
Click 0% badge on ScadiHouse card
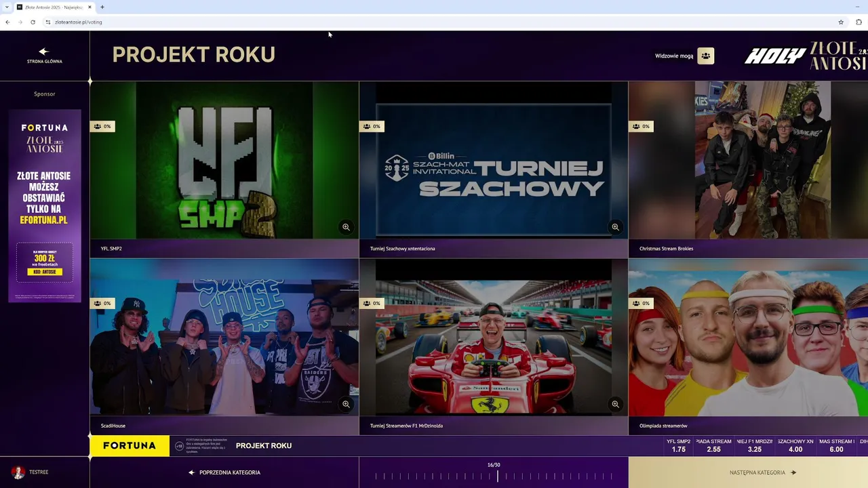[102, 303]
